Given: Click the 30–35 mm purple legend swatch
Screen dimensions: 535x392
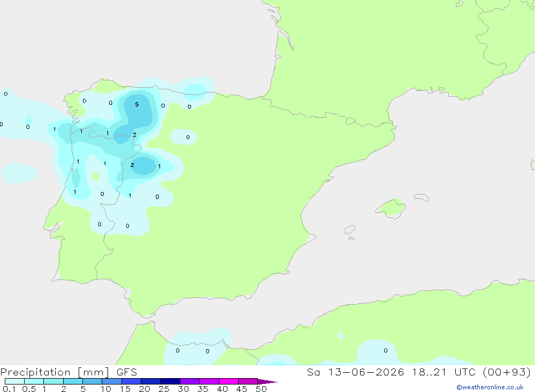Looking at the screenshot, I should click(190, 381).
